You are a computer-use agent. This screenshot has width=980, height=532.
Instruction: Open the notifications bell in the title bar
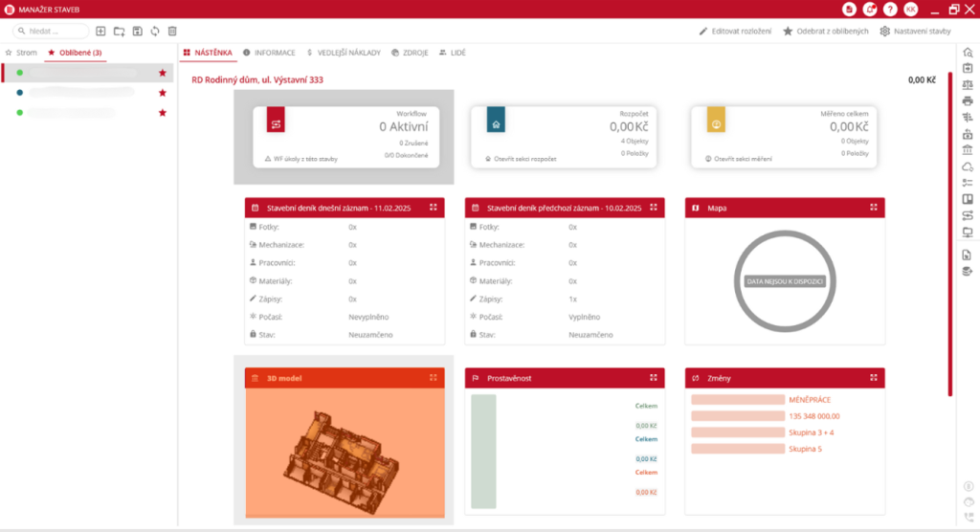870,9
